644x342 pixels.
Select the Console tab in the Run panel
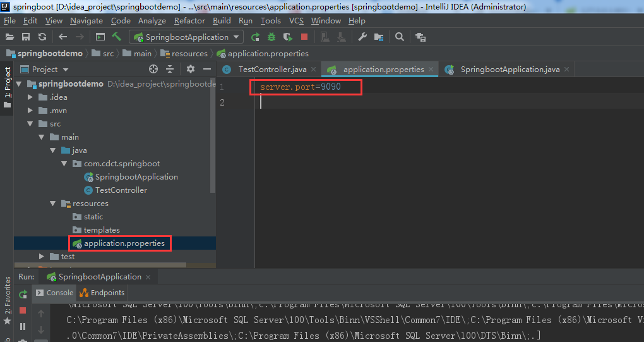point(55,293)
